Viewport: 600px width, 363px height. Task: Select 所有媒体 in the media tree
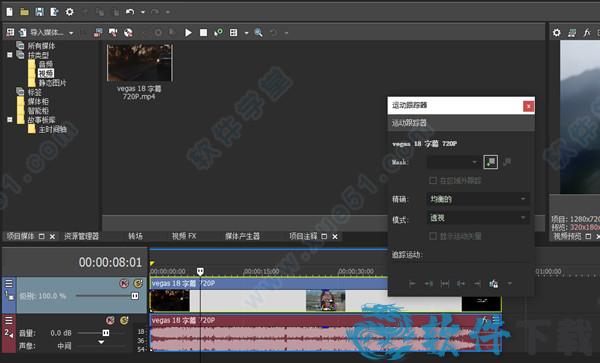41,46
